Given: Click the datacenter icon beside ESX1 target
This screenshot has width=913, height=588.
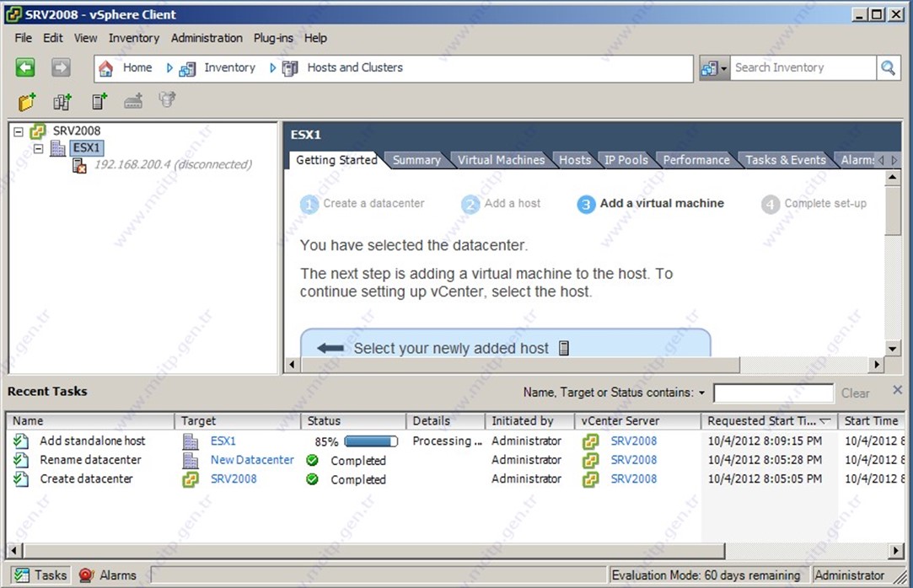Looking at the screenshot, I should tap(191, 441).
